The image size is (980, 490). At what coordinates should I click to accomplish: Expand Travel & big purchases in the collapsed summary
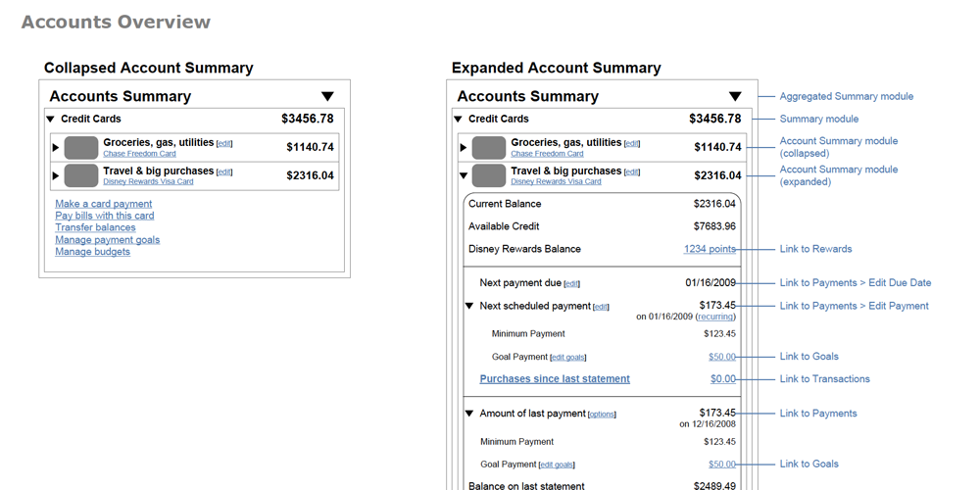(56, 176)
